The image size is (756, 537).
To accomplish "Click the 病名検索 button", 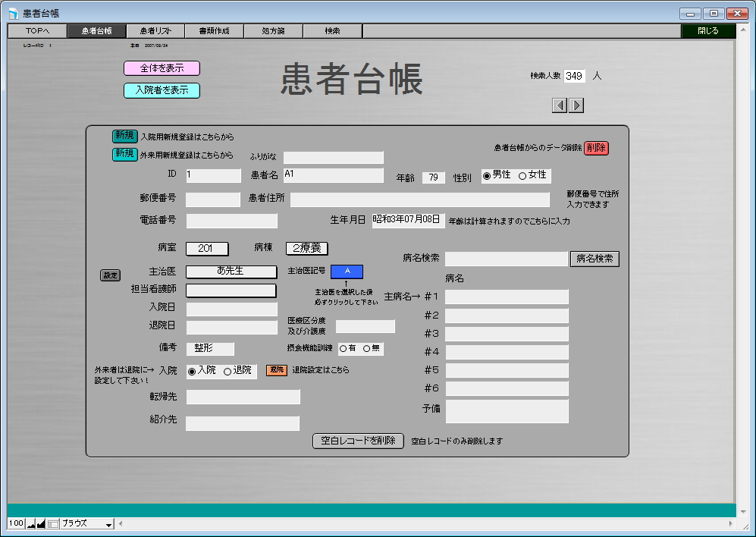I will [x=594, y=259].
